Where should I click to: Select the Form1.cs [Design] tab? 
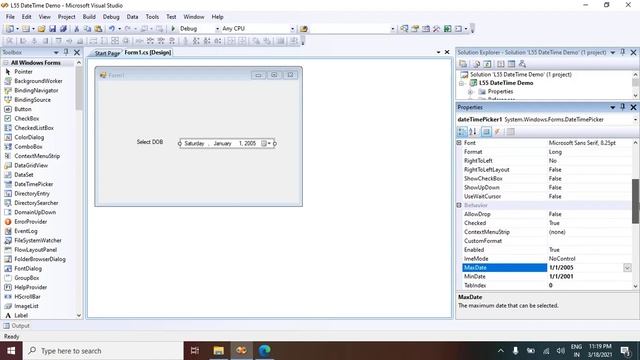pos(148,52)
